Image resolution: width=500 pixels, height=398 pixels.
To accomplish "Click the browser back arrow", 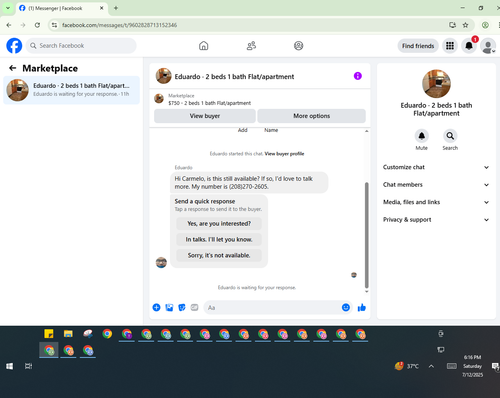I will coord(9,25).
